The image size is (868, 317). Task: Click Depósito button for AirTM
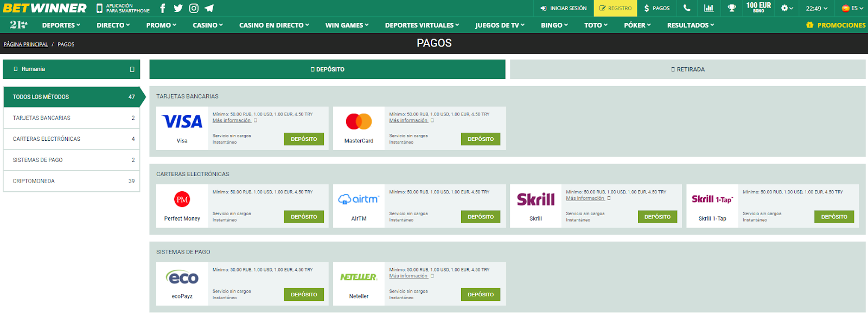tap(481, 217)
